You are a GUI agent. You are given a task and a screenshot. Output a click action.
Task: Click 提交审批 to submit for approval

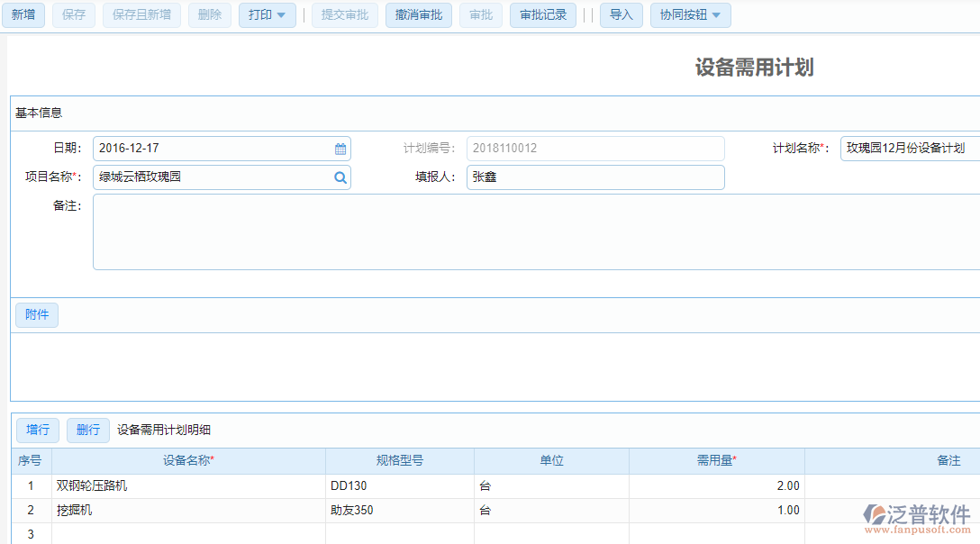tap(344, 15)
